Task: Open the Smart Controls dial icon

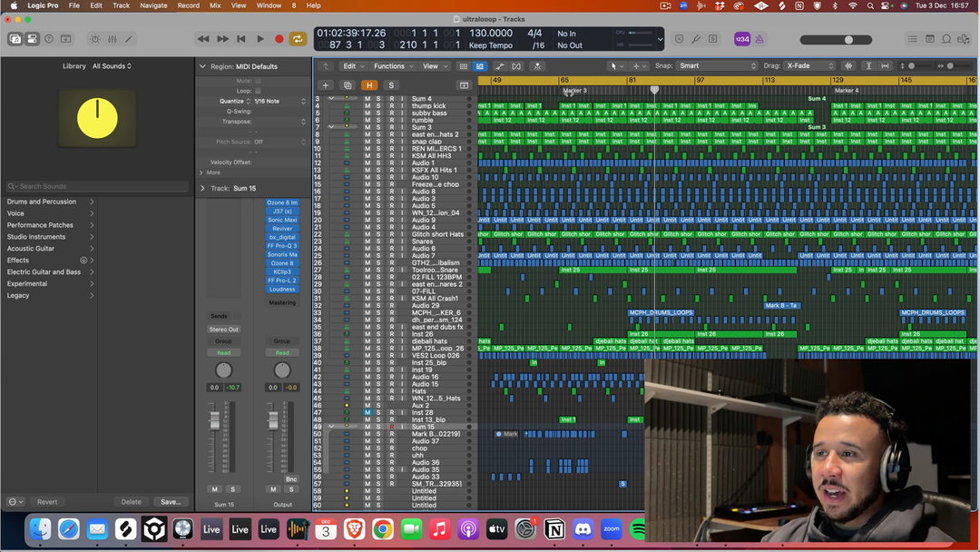Action: pyautogui.click(x=95, y=39)
